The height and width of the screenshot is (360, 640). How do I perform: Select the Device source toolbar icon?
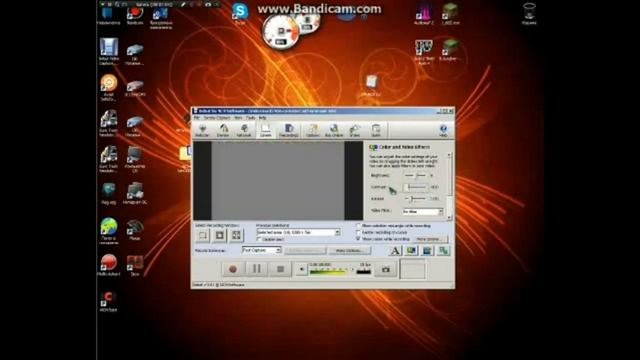click(x=223, y=130)
